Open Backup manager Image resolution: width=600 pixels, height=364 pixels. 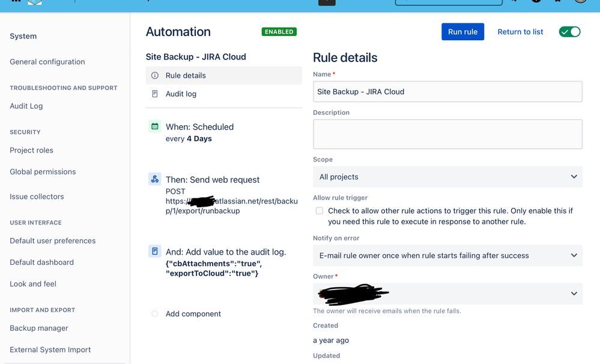pos(39,328)
